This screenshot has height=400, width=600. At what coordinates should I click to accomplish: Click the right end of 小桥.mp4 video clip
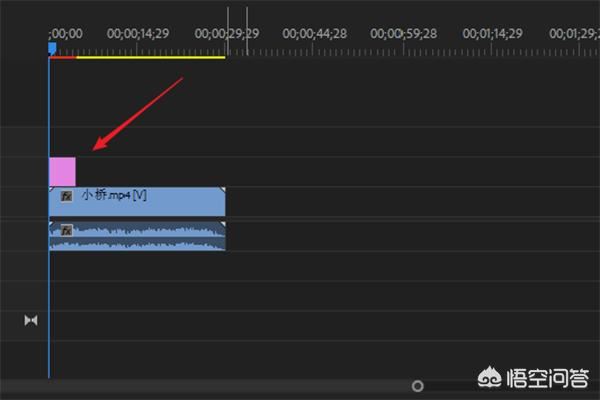pyautogui.click(x=223, y=201)
